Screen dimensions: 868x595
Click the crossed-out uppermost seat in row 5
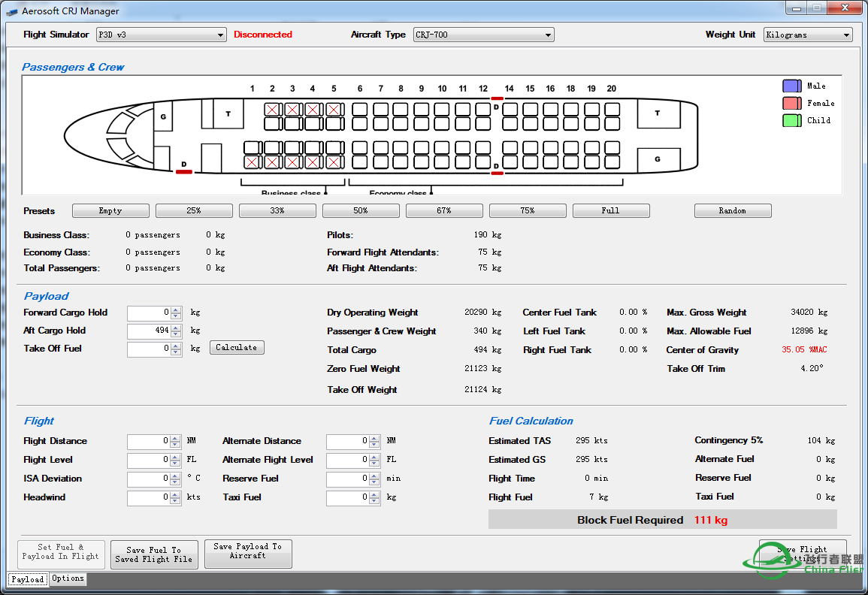click(x=334, y=109)
